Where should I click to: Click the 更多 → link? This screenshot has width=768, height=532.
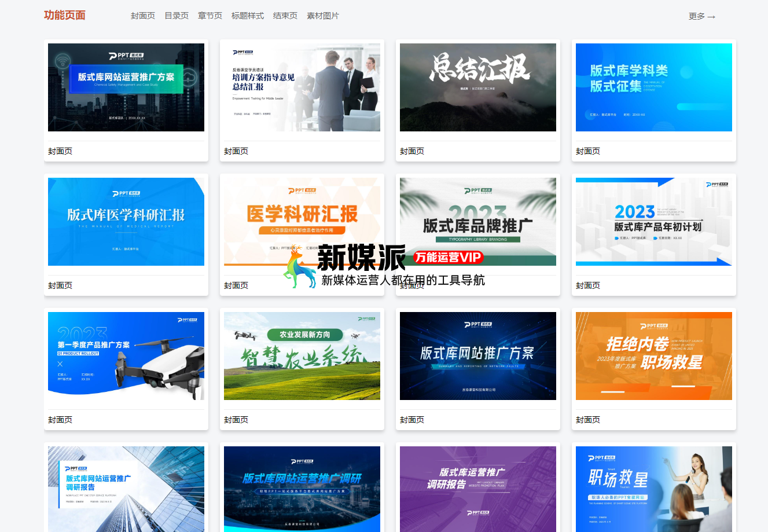702,16
